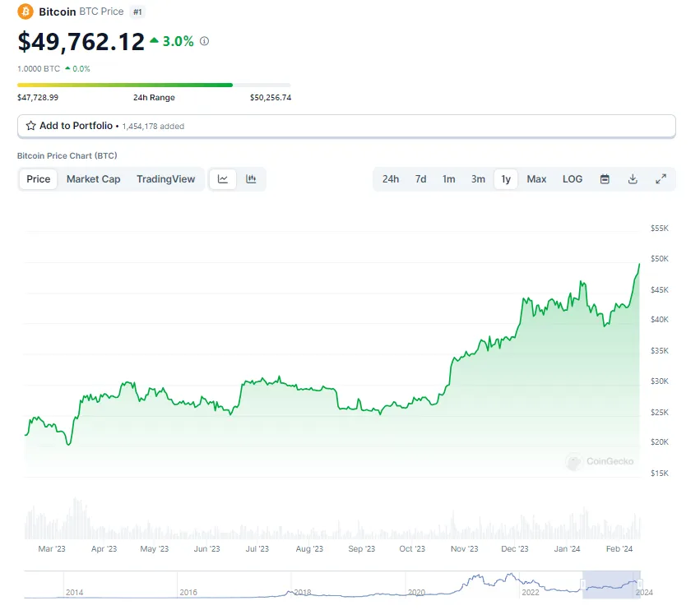The height and width of the screenshot is (610, 700).
Task: Click the $55K y-axis label
Action: pos(660,229)
